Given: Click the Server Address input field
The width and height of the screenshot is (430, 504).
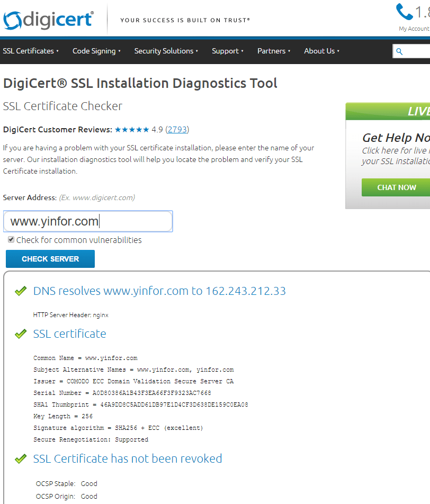Looking at the screenshot, I should [x=88, y=221].
